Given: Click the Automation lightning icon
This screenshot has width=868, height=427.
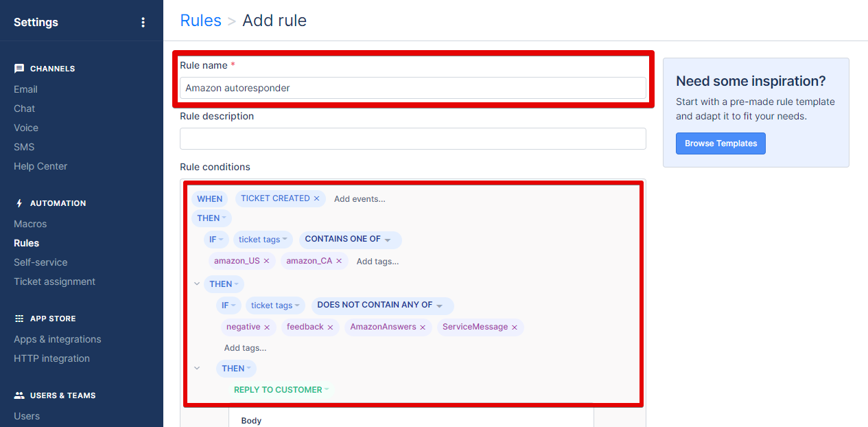Looking at the screenshot, I should [x=19, y=203].
